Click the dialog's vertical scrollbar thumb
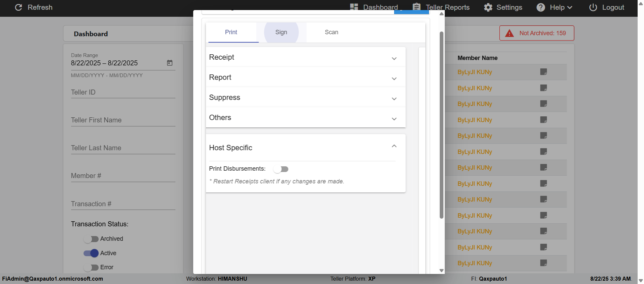Image resolution: width=644 pixels, height=284 pixels. point(441,125)
